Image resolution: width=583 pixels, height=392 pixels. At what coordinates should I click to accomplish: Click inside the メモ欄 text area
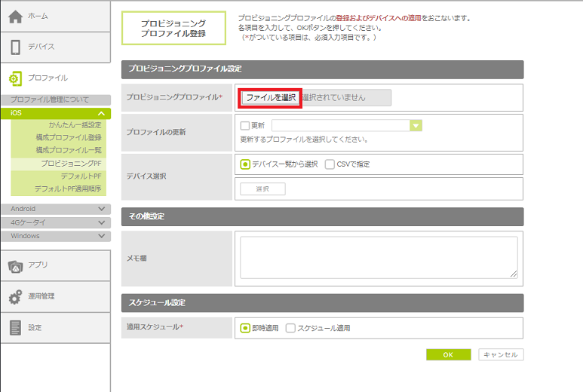tap(379, 257)
